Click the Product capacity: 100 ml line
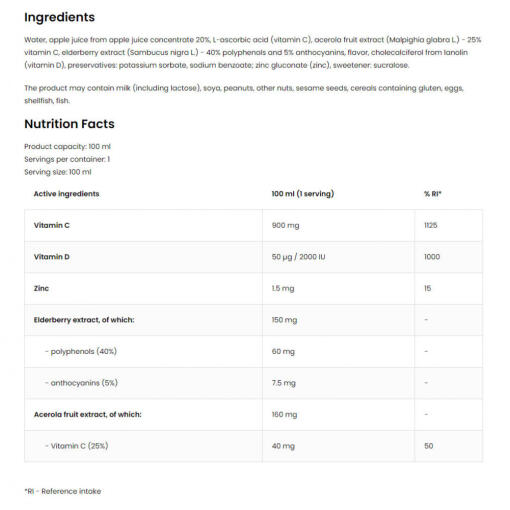 click(67, 146)
